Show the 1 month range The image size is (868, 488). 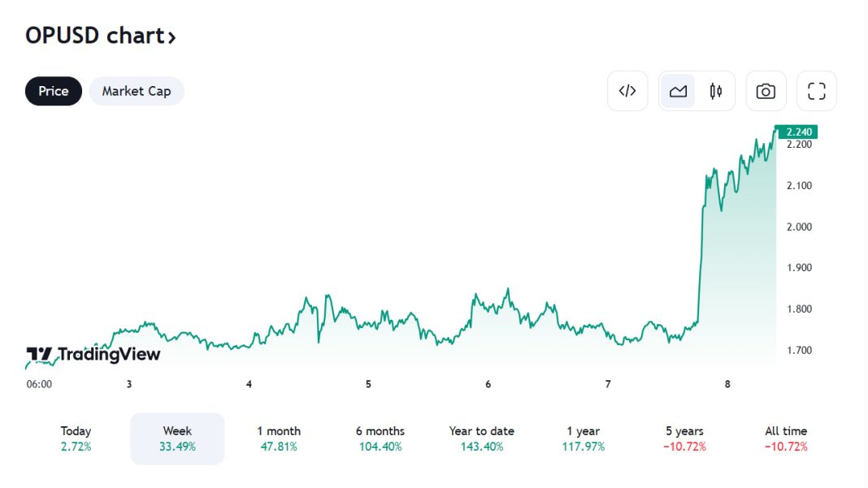tap(279, 438)
